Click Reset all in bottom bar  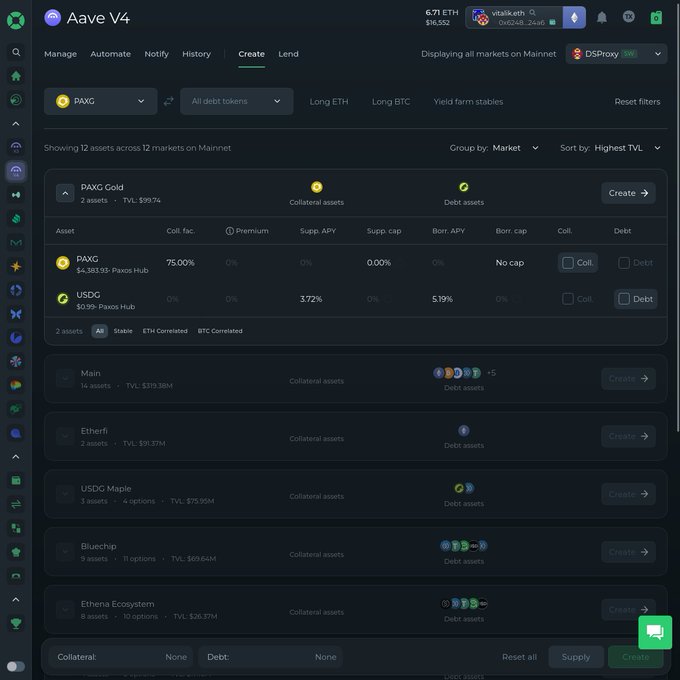[519, 657]
